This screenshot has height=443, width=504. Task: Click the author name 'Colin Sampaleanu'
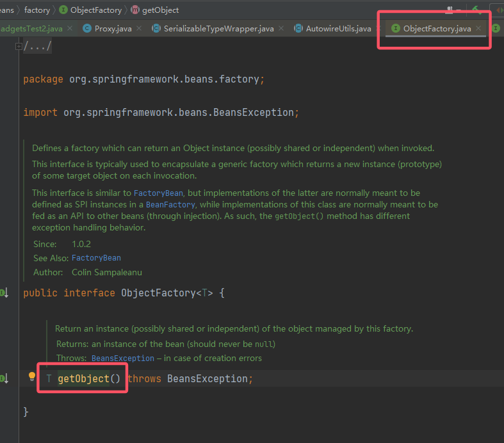[x=107, y=273]
